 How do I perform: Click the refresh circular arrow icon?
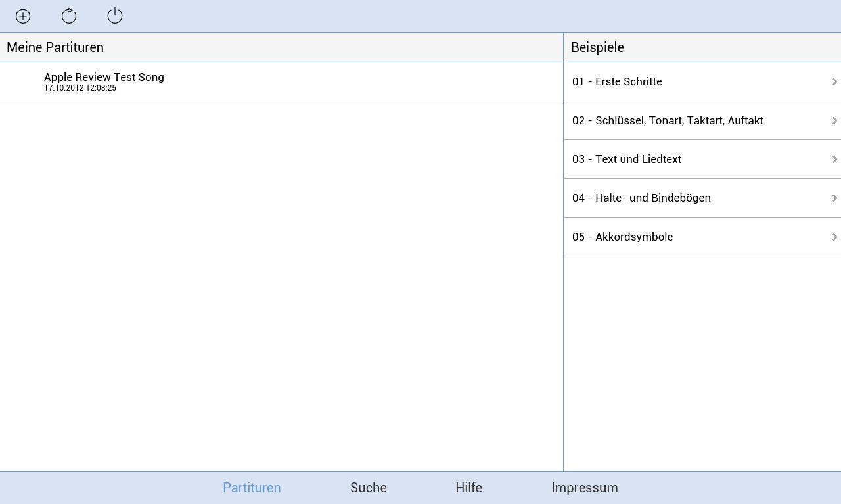point(69,16)
